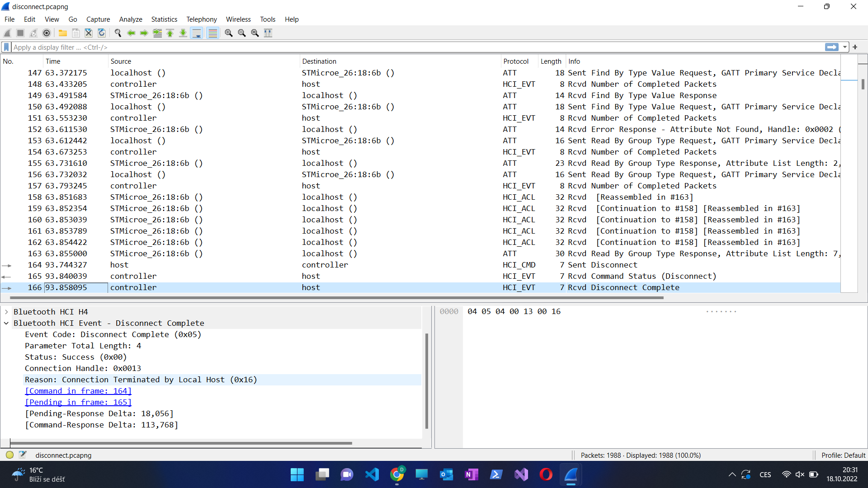
Task: Click the open capture file icon
Action: coord(62,33)
